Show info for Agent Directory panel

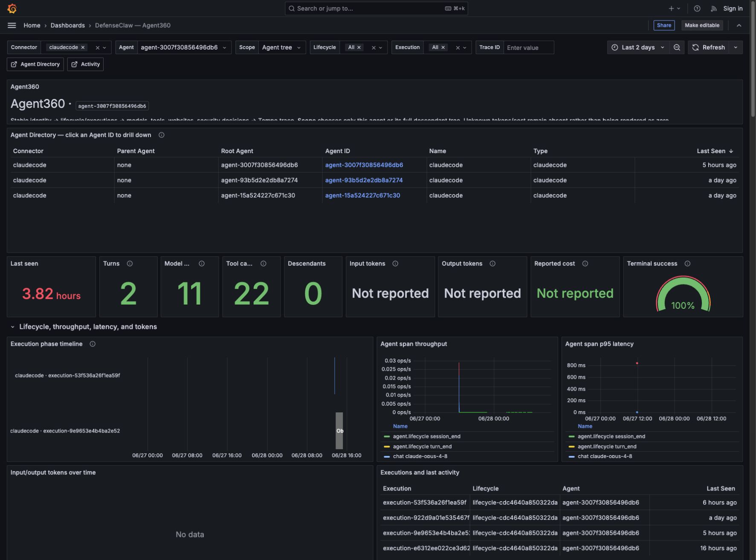coord(162,135)
